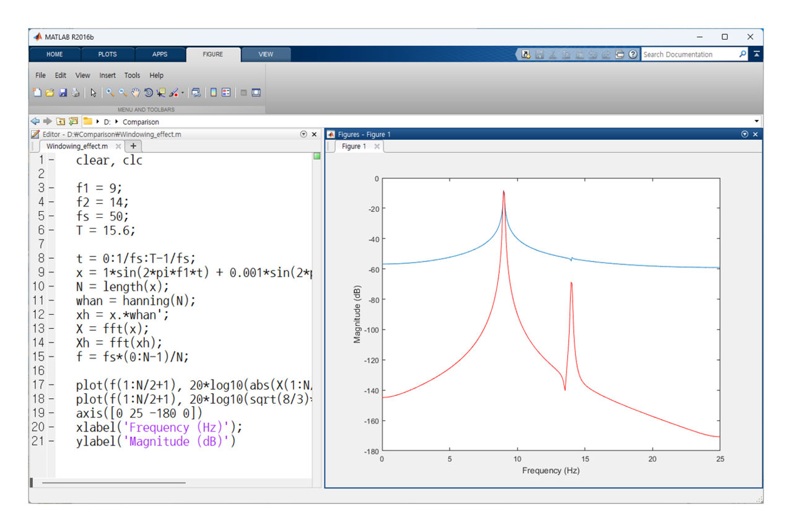This screenshot has width=792, height=532.
Task: Select the Zoom Out tool
Action: (123, 93)
